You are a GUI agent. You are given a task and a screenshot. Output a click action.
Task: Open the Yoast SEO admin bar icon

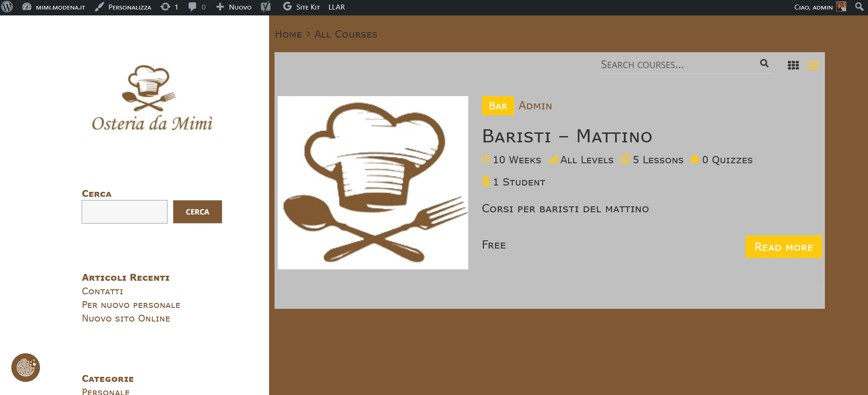point(266,7)
